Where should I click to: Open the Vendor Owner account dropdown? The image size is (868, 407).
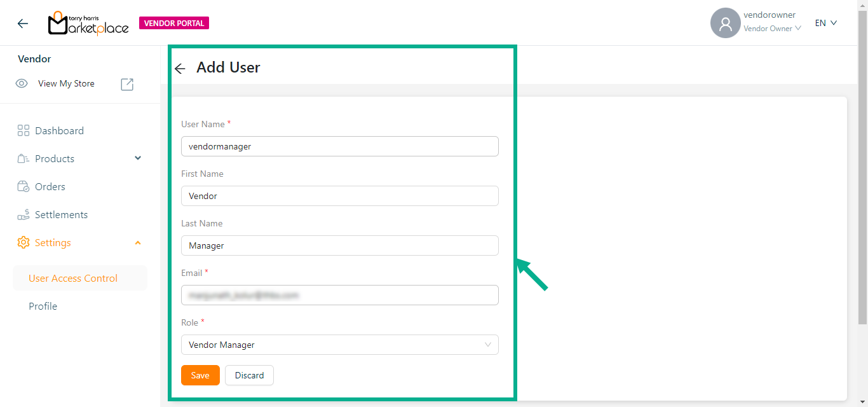point(772,29)
